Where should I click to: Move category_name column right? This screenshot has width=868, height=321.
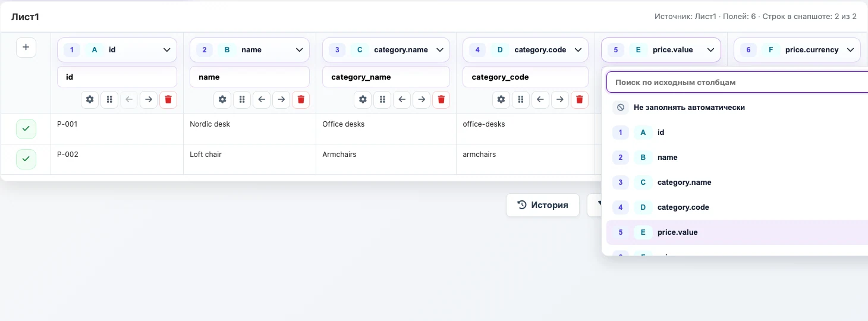point(422,99)
